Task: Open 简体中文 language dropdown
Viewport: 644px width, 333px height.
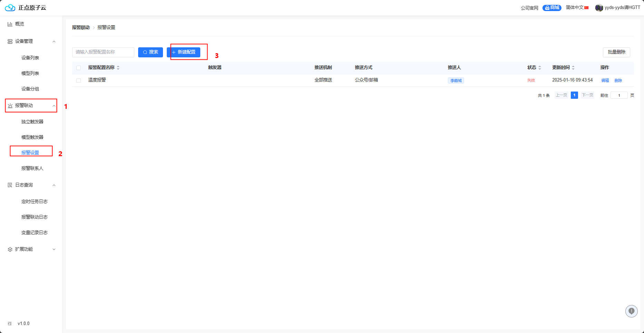Action: coord(577,8)
